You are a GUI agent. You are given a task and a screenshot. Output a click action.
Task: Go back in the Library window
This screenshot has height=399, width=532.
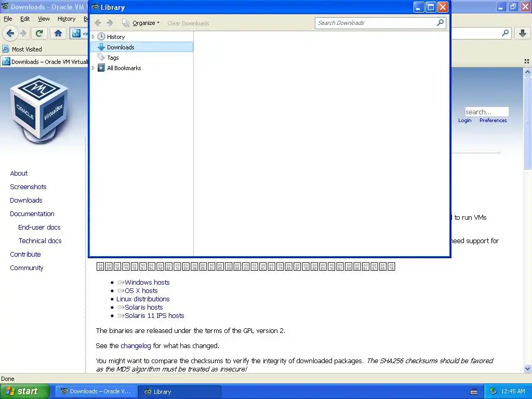(x=98, y=23)
